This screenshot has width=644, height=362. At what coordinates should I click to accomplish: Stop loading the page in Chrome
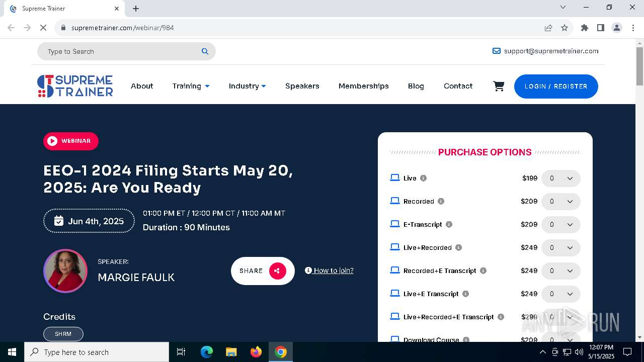pyautogui.click(x=43, y=28)
